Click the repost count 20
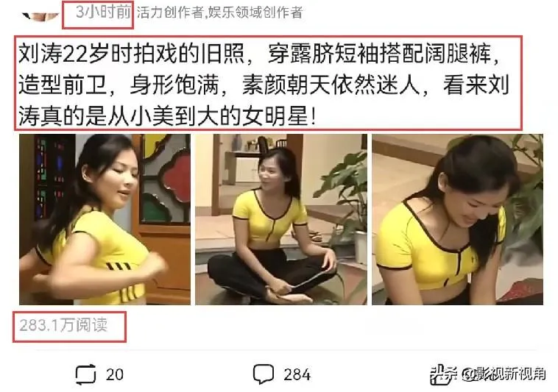The width and height of the screenshot is (558, 392). 115,374
